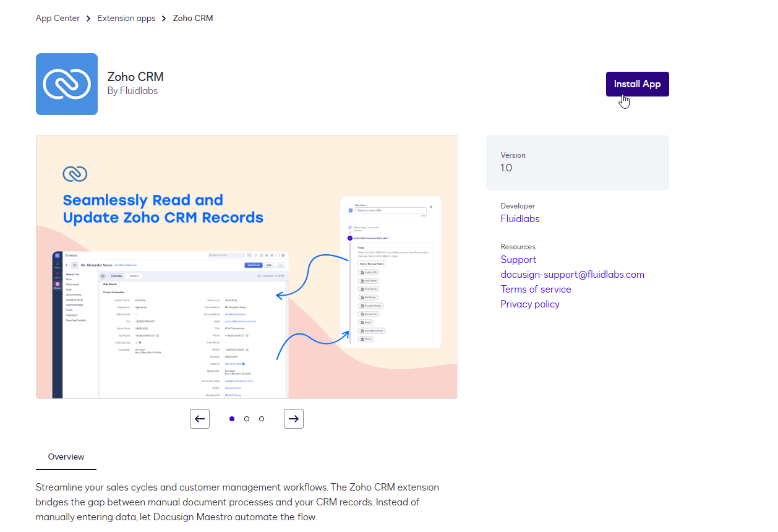Click the Zoho CRM breadcrumb item
The image size is (778, 532).
pos(193,19)
